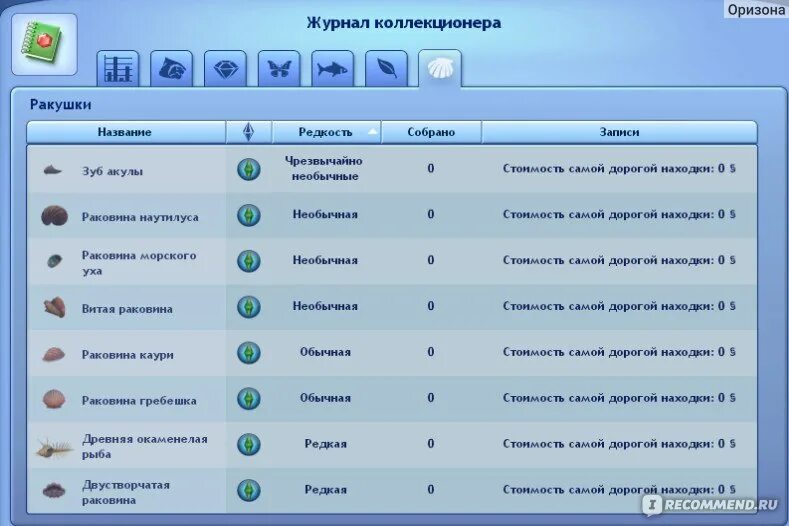Open the fish shark tab
The height and width of the screenshot is (526, 789).
(x=333, y=69)
